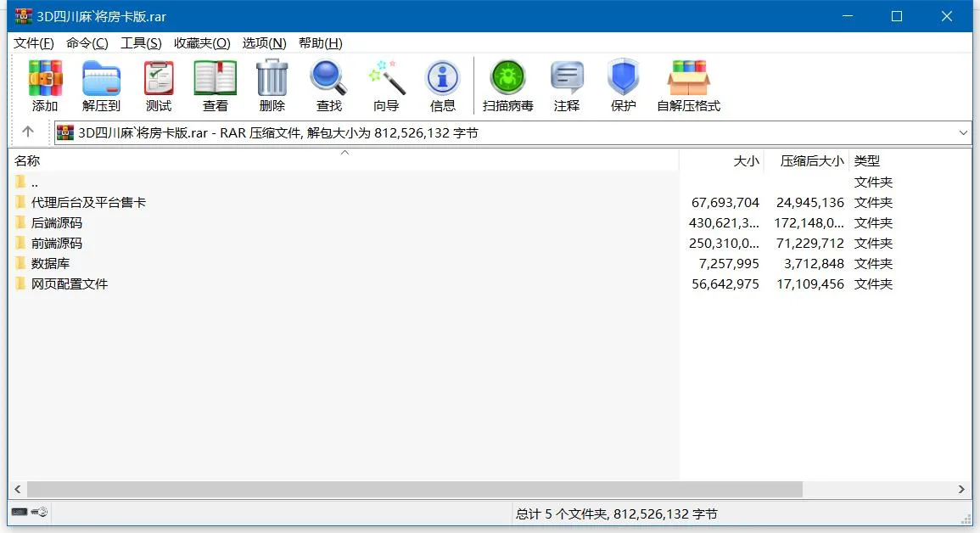Open the 工具(S) menu
Image resolution: width=980 pixels, height=533 pixels.
click(x=141, y=43)
